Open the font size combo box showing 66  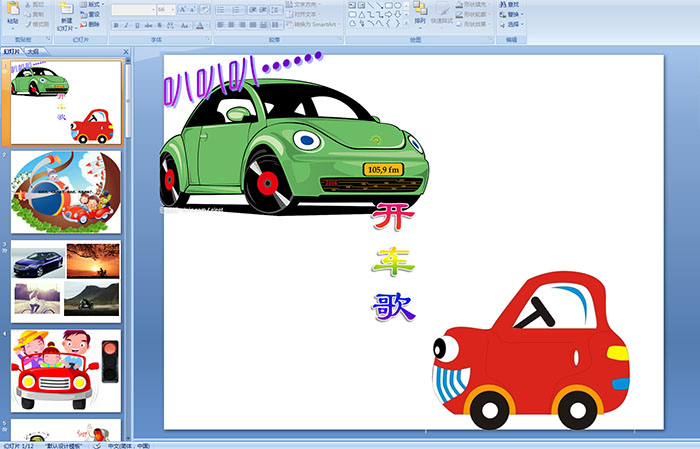pyautogui.click(x=166, y=10)
